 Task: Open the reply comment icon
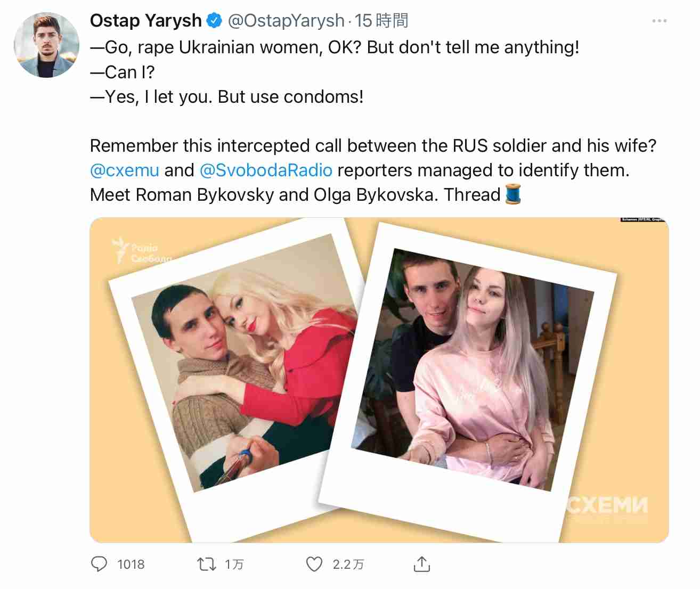coord(99,564)
